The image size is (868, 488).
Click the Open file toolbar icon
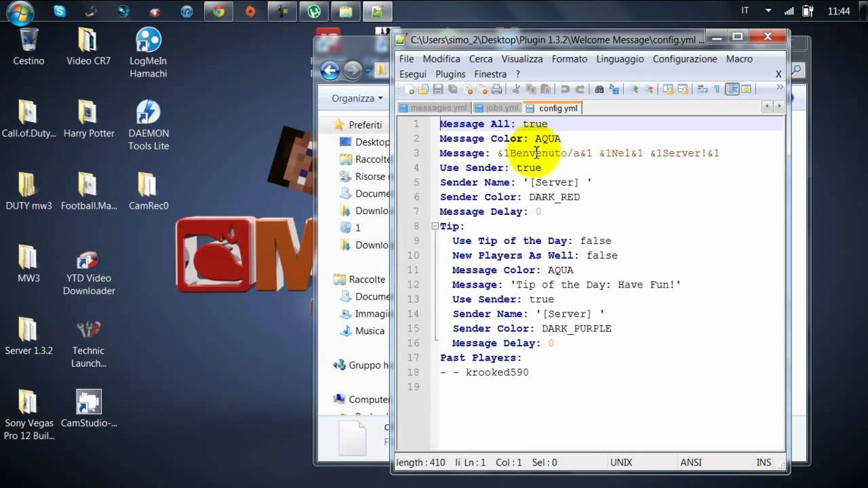click(x=423, y=89)
